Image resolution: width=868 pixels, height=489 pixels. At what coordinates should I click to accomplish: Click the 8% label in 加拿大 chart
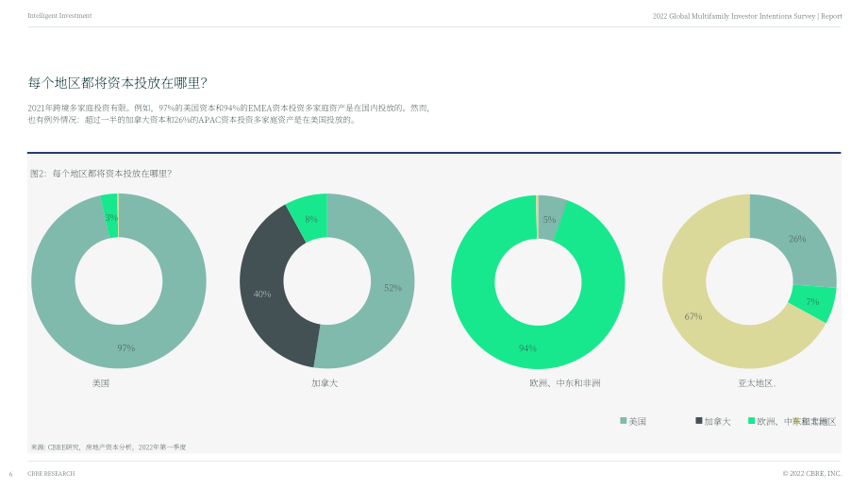coord(311,219)
